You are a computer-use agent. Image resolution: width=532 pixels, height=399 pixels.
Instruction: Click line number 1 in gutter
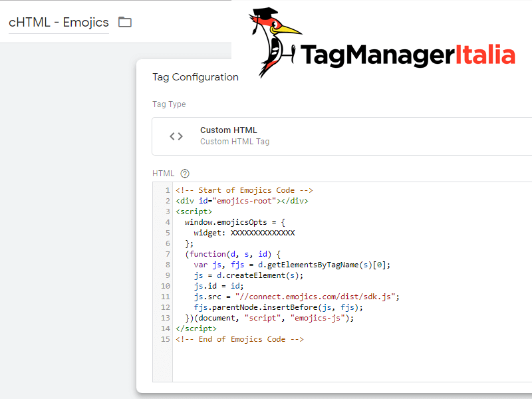click(168, 190)
